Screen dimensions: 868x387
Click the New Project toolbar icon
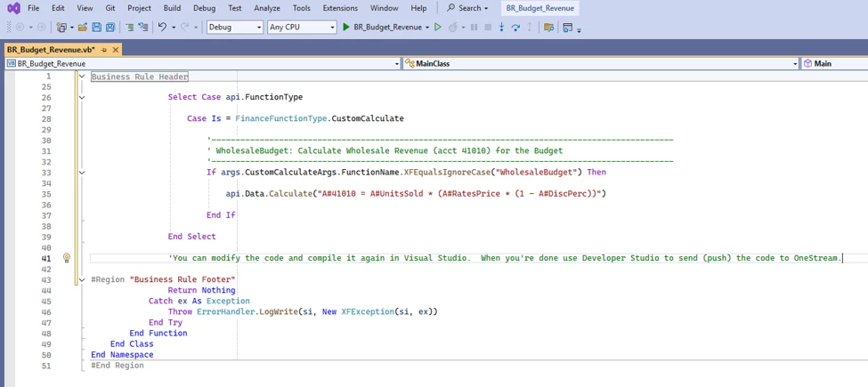pos(61,27)
